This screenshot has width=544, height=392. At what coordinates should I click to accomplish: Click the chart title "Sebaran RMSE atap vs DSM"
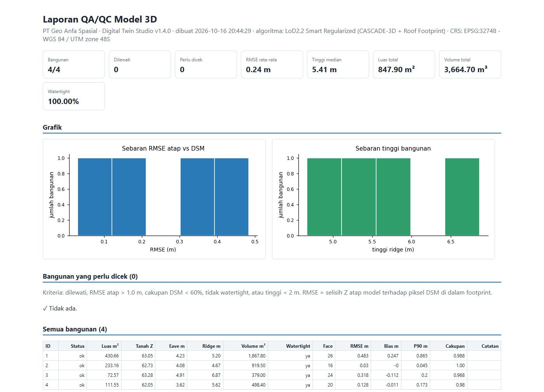[163, 148]
